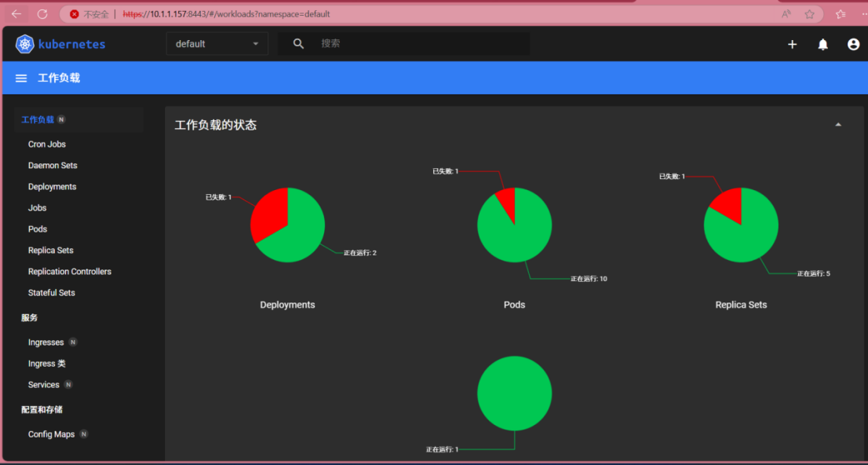Open Pods in sidebar
The width and height of the screenshot is (868, 465).
[38, 229]
